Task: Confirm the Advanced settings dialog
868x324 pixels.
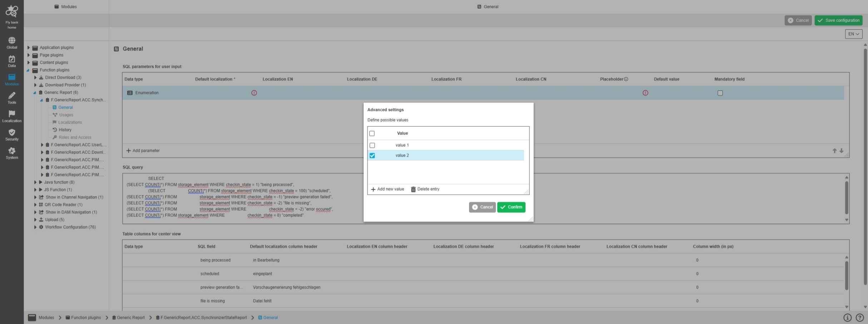Action: click(511, 207)
